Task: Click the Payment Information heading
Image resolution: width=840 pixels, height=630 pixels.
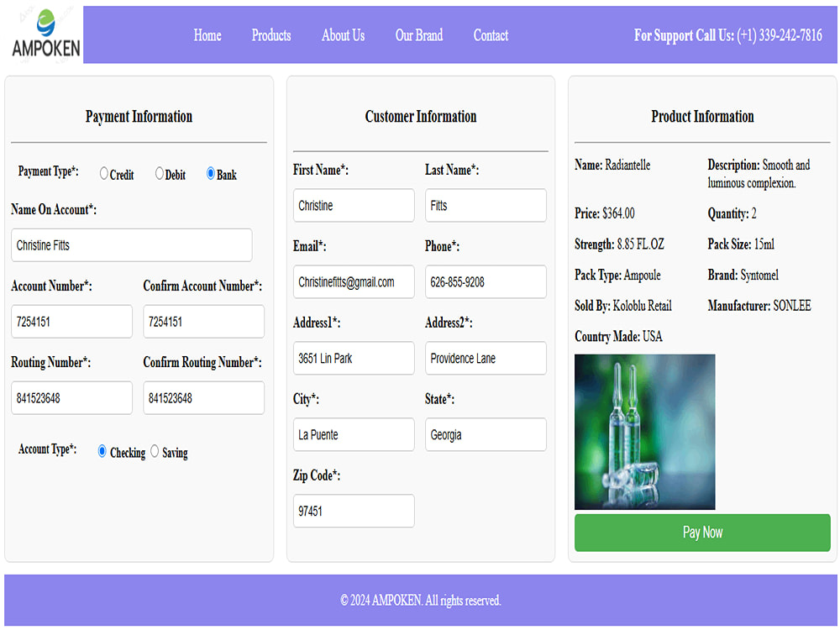Action: (x=139, y=116)
